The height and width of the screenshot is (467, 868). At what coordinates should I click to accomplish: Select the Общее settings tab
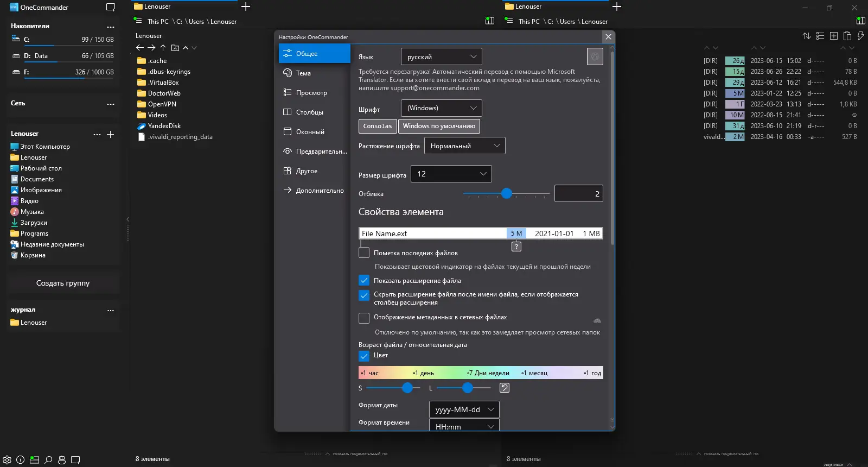pyautogui.click(x=315, y=53)
